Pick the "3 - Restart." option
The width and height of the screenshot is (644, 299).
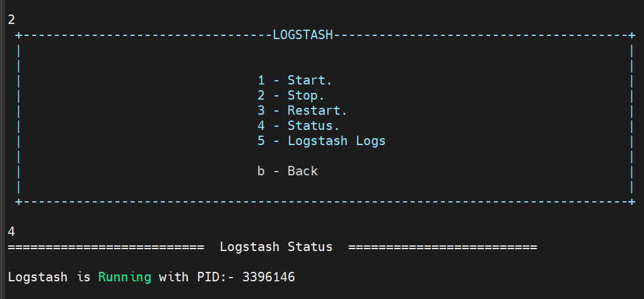point(302,110)
